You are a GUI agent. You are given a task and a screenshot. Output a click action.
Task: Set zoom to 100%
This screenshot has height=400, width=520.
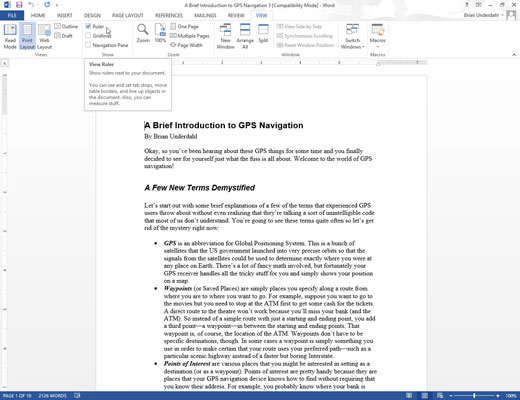tap(160, 33)
